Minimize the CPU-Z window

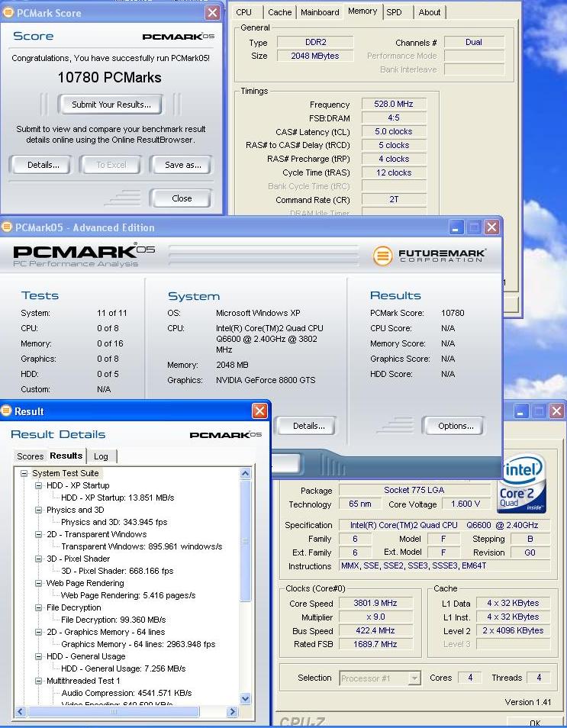tap(521, 411)
